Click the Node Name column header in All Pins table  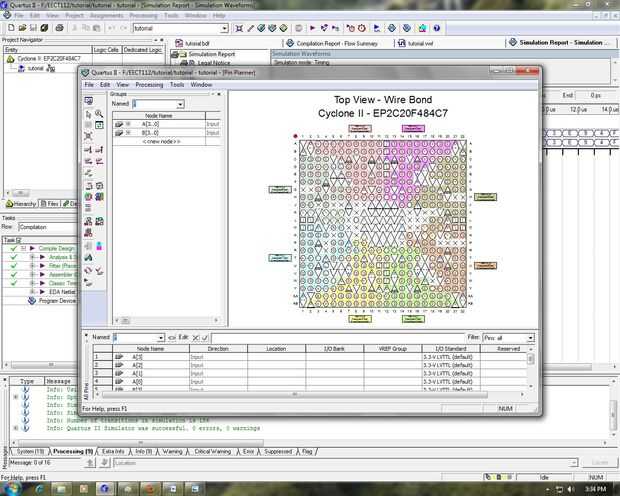[150, 349]
